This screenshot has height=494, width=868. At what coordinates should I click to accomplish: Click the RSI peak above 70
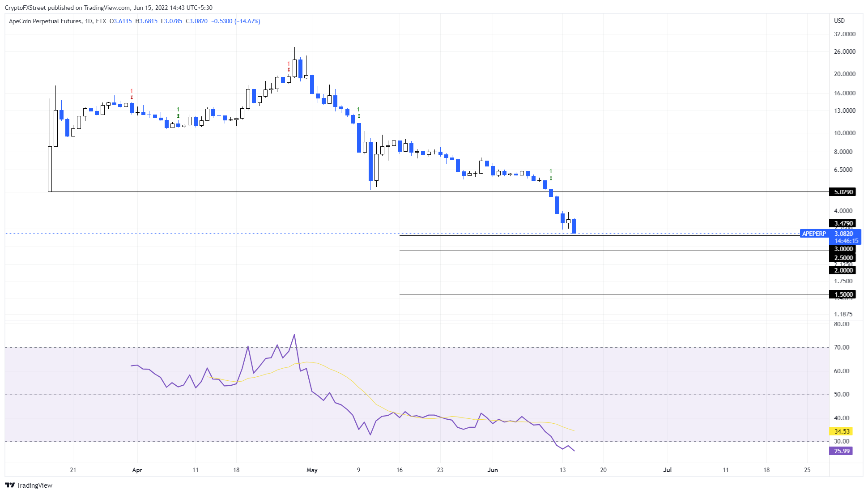(294, 335)
